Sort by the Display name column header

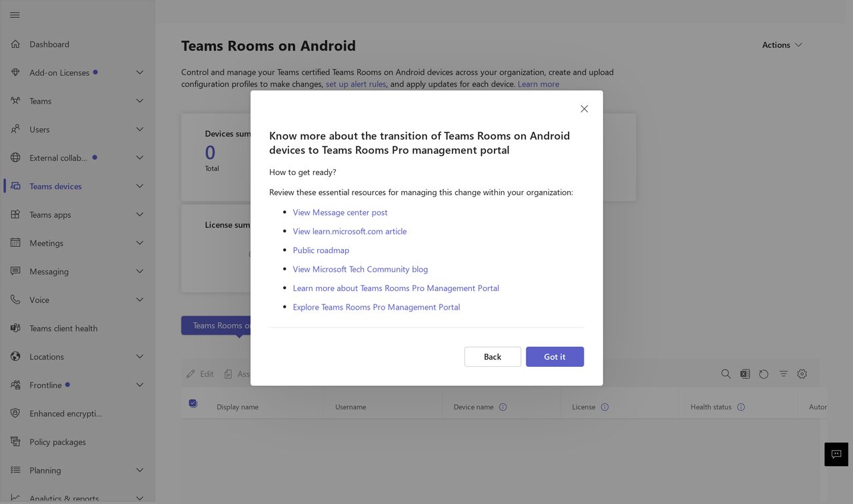pyautogui.click(x=237, y=407)
